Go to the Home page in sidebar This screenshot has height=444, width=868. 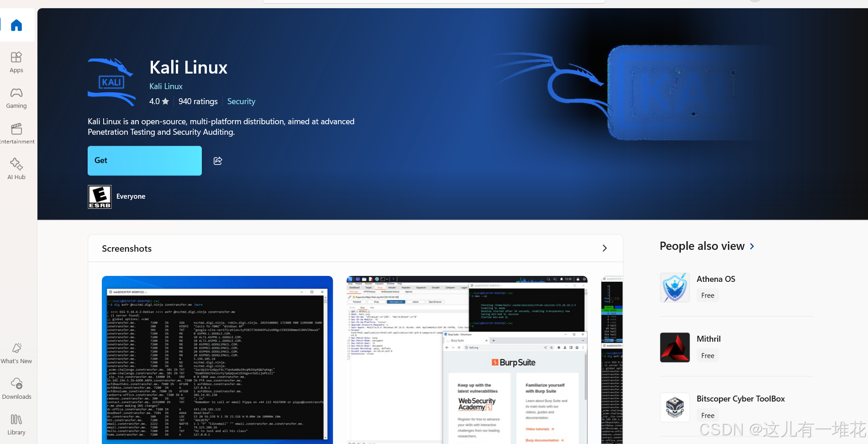[x=16, y=25]
